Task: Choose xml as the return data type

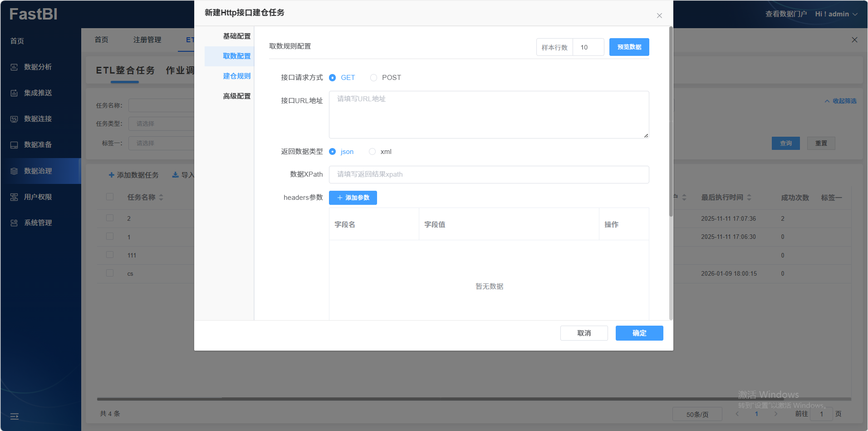Action: pyautogui.click(x=372, y=151)
